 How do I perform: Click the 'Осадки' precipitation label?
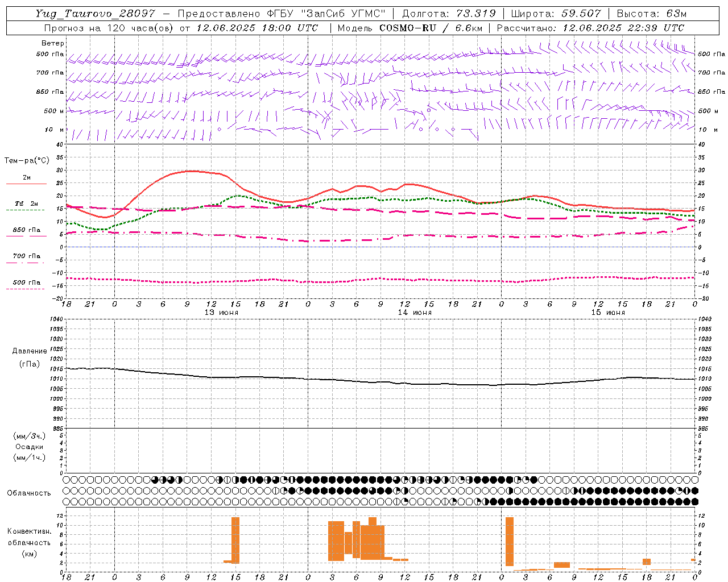tap(30, 447)
